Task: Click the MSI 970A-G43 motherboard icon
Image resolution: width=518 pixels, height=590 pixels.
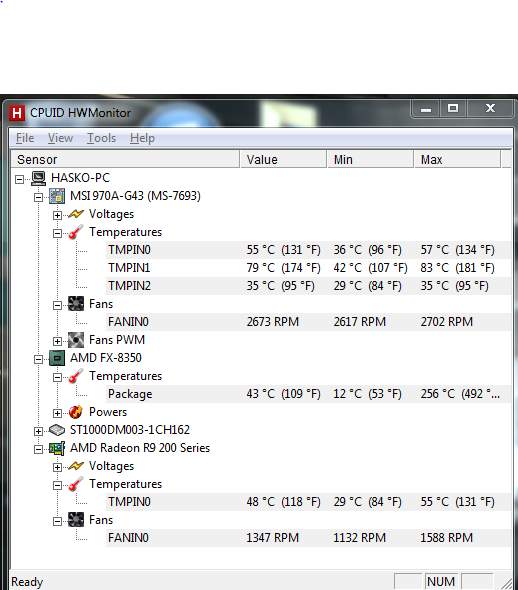Action: tap(57, 196)
